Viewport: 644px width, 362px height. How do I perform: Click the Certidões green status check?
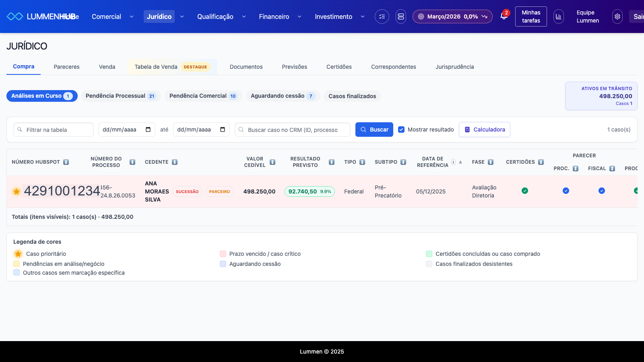point(524,191)
